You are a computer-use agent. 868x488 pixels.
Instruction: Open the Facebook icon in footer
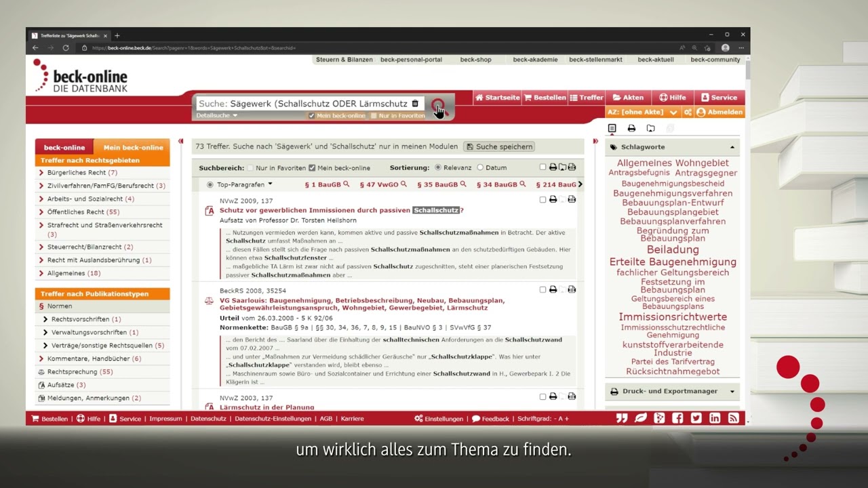coord(677,418)
